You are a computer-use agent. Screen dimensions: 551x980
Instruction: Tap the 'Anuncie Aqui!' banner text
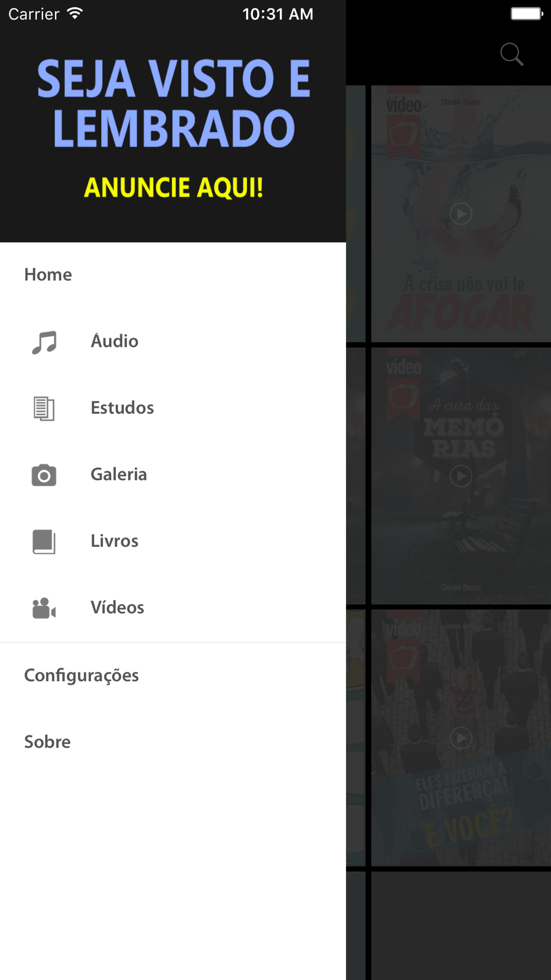pyautogui.click(x=174, y=187)
